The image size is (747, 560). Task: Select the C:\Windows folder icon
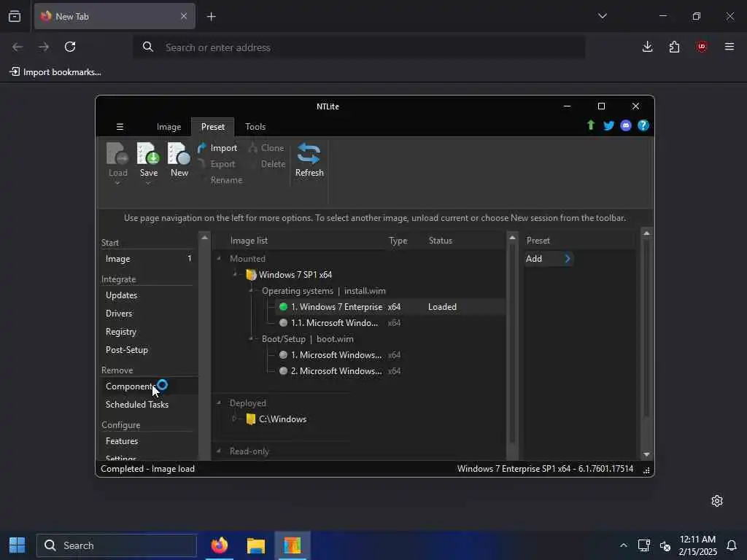tap(251, 419)
